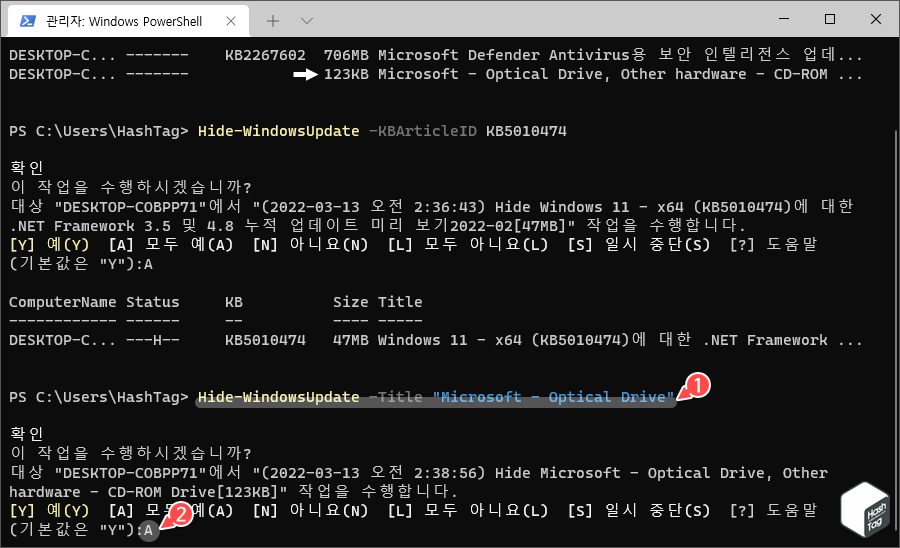Click the 47MB size value

(x=351, y=340)
